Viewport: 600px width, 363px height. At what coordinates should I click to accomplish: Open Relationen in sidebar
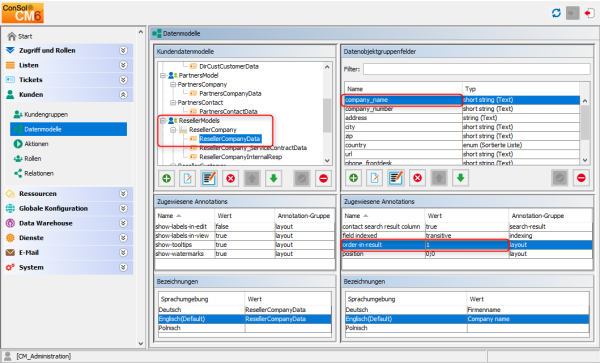34,173
